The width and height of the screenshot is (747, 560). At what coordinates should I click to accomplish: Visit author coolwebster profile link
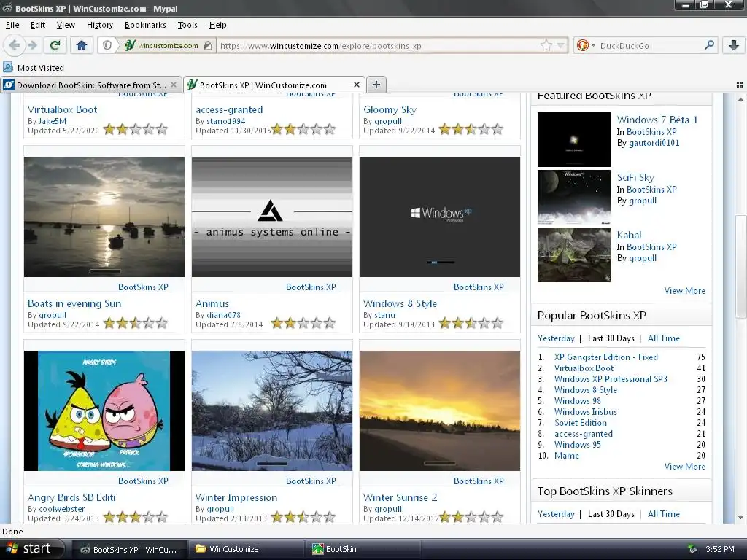(x=62, y=508)
